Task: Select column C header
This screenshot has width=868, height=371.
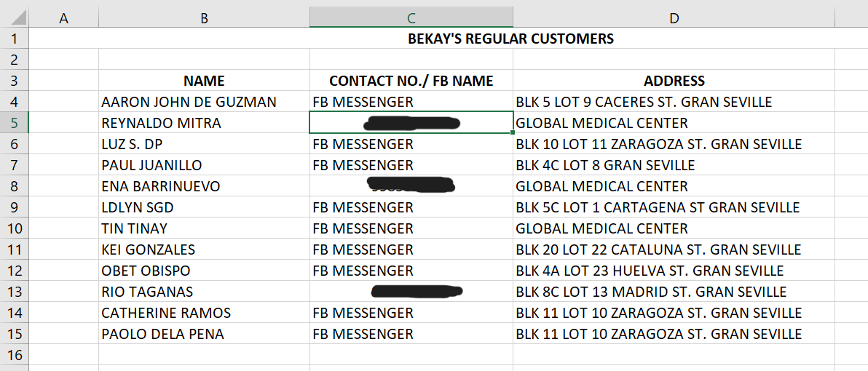Action: coord(411,18)
